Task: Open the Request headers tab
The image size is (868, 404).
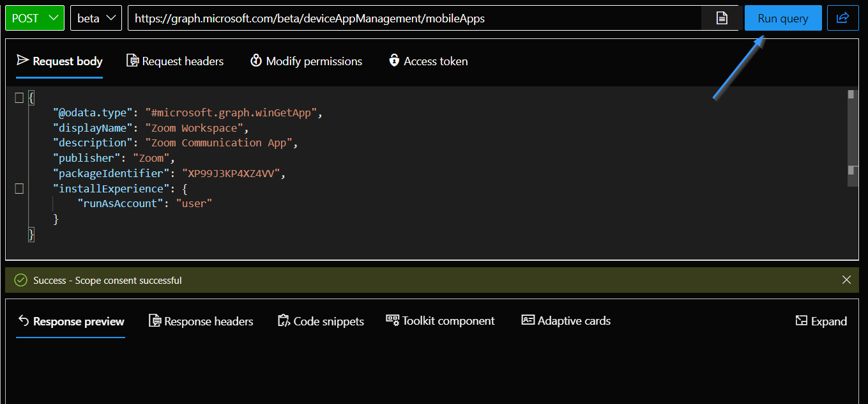Action: click(175, 61)
